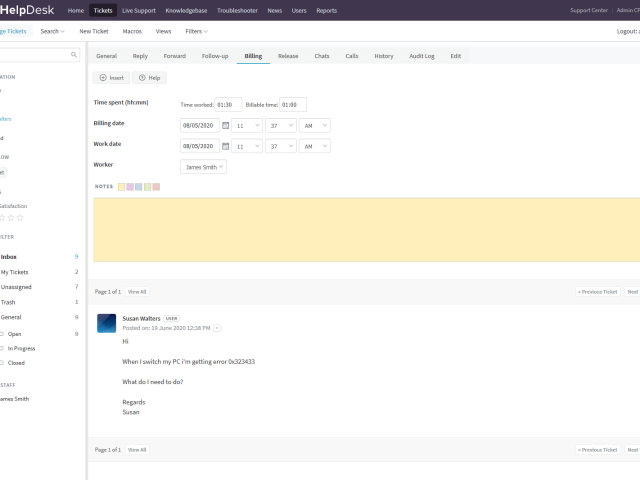Click the Billing date text field
The image size is (640, 480).
[x=200, y=125]
